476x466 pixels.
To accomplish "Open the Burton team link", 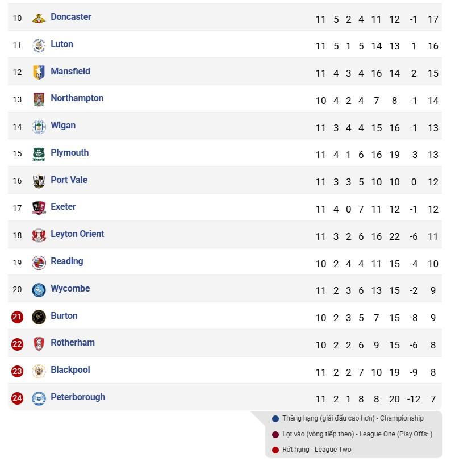I will [64, 316].
